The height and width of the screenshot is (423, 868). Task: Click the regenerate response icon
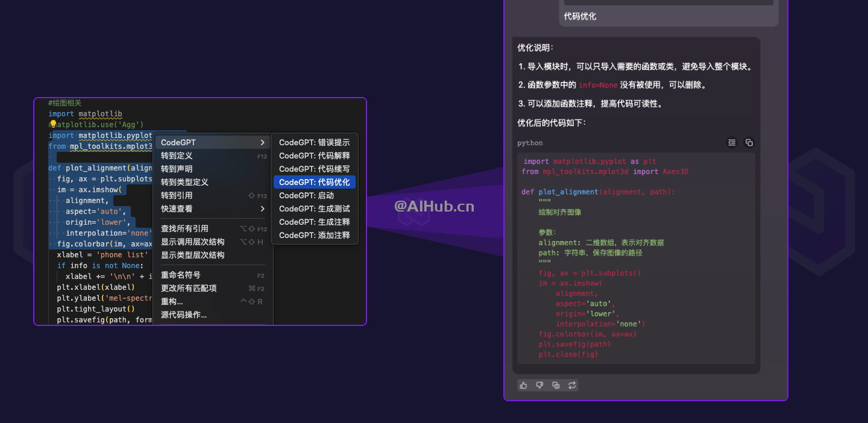572,385
